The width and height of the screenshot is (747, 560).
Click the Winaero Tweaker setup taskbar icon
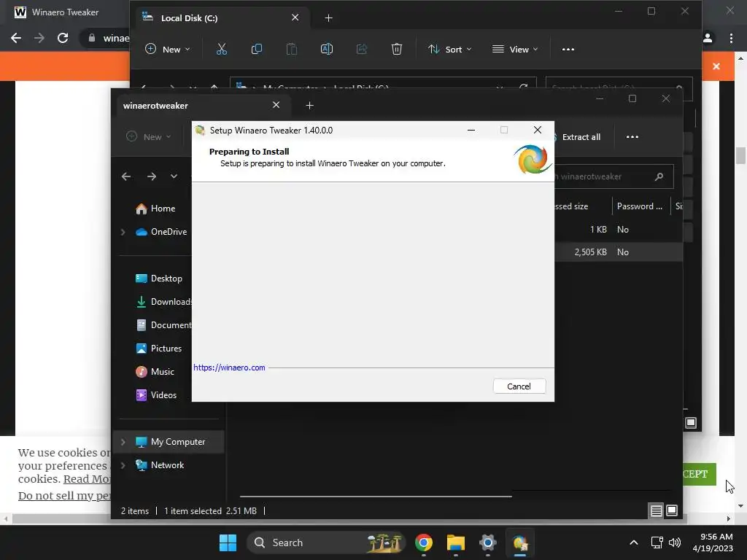coord(519,542)
